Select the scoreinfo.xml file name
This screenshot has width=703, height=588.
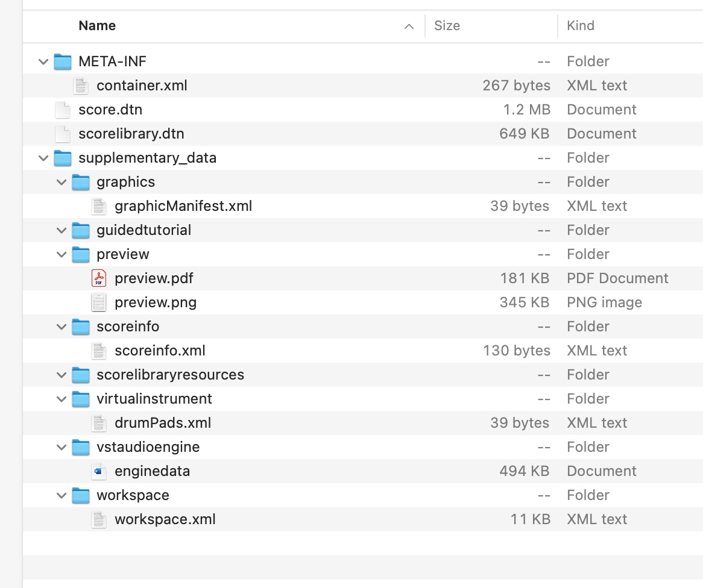point(160,351)
